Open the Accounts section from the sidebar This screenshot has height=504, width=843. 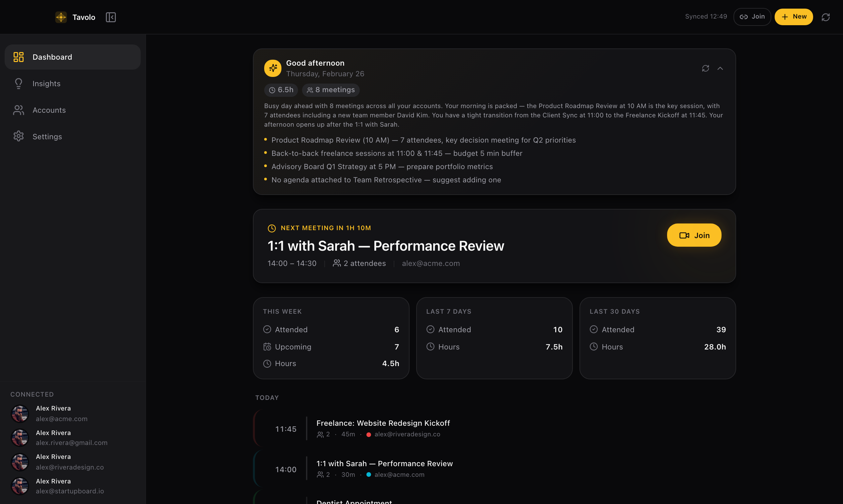(49, 110)
